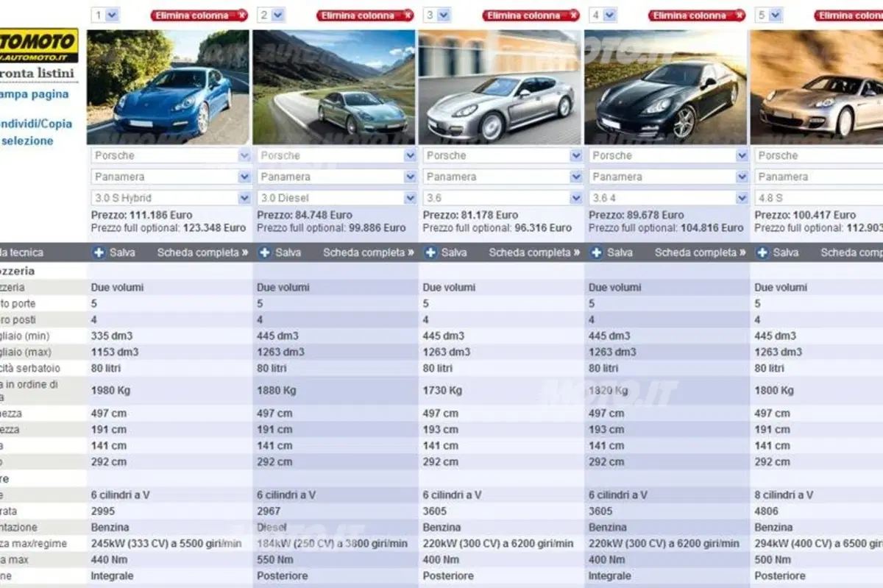Click the Stampa pagina link

coord(35,94)
